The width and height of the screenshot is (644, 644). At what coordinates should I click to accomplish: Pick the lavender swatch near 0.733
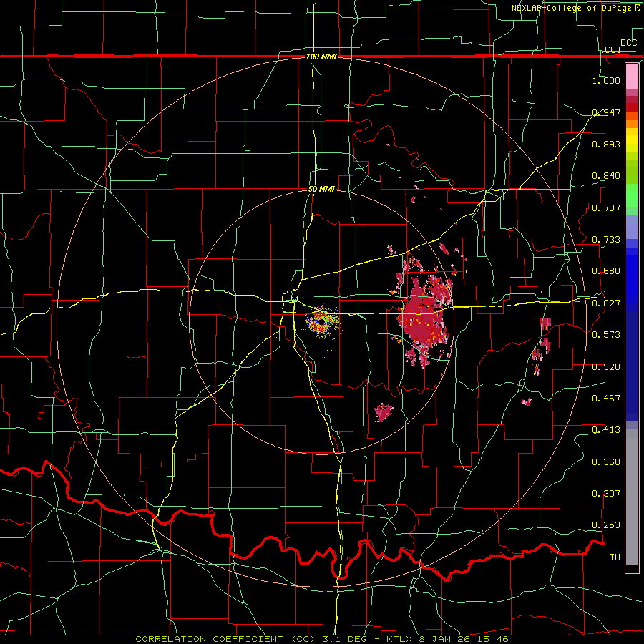tap(632, 227)
